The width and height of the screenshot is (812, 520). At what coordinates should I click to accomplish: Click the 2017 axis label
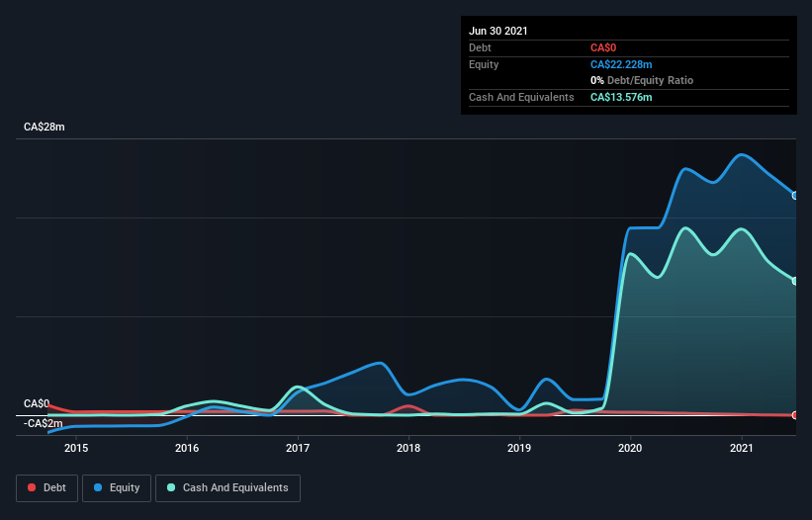click(298, 448)
